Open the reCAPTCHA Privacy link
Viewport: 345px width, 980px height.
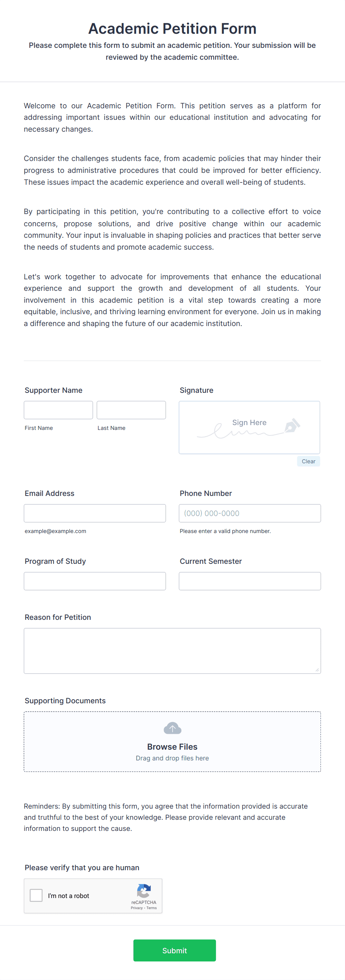[x=136, y=908]
